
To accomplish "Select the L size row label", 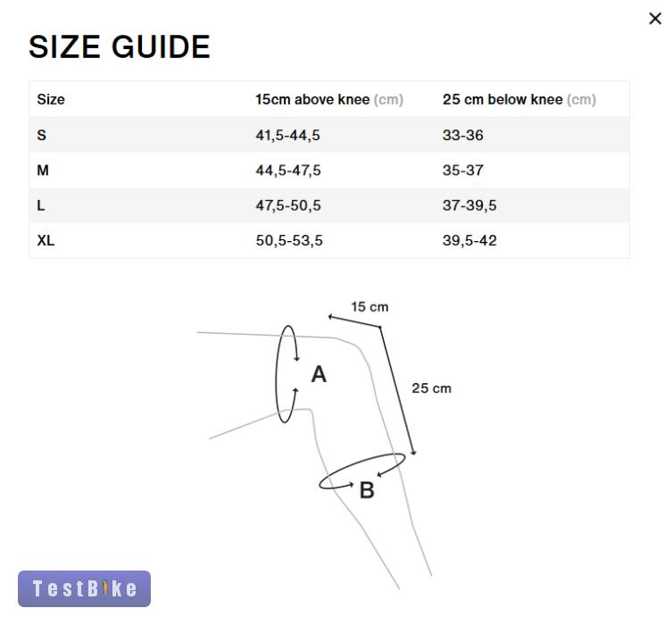I will tap(41, 205).
